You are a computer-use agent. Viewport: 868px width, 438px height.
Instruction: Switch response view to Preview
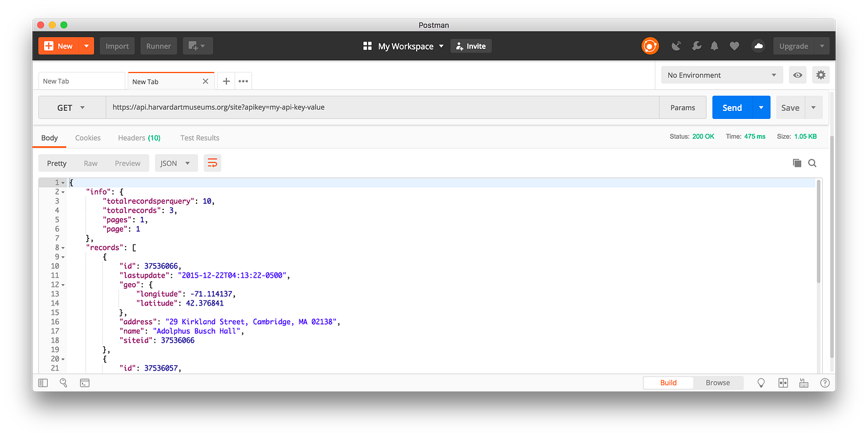[127, 163]
